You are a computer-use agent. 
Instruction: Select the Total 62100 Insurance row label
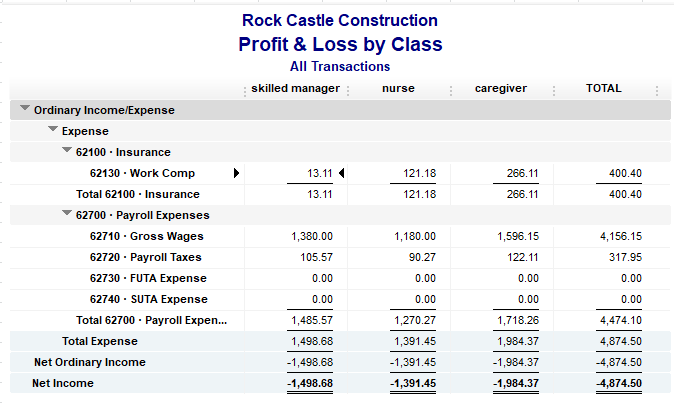point(138,194)
